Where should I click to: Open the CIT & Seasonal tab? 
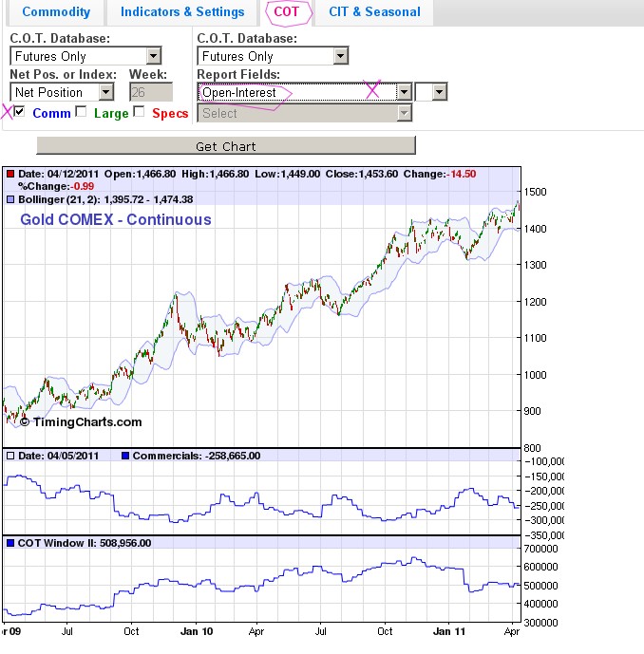(x=374, y=12)
